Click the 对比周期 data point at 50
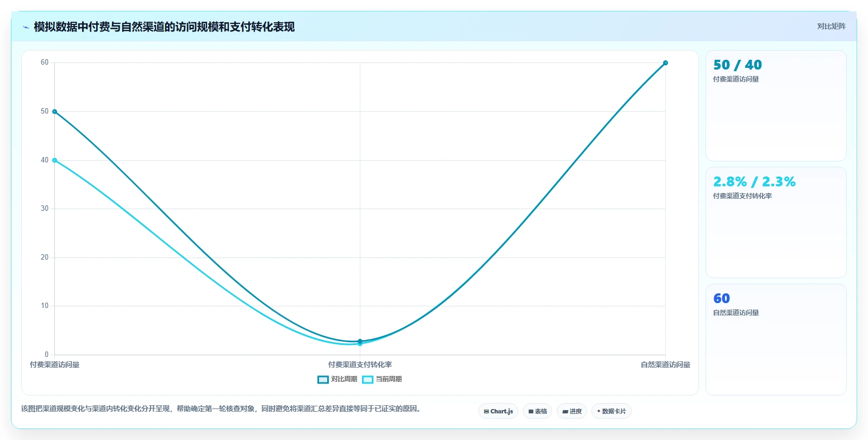 tap(54, 111)
